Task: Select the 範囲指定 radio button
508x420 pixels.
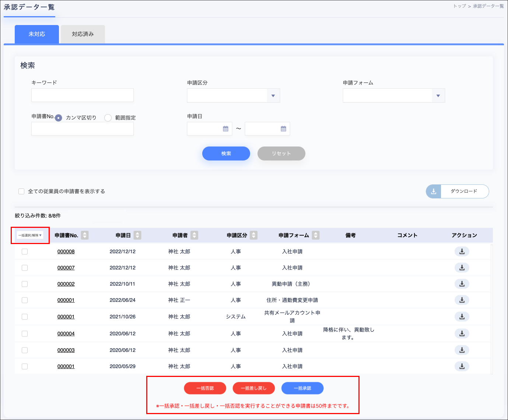Action: tap(108, 118)
